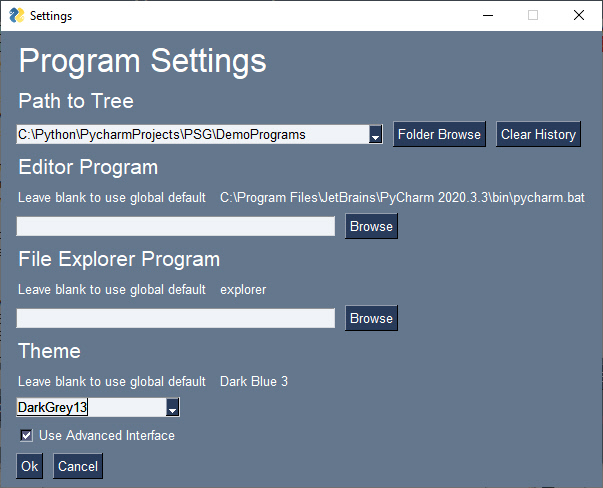The height and width of the screenshot is (488, 603).
Task: Click the PyCharm default path text
Action: tap(402, 198)
